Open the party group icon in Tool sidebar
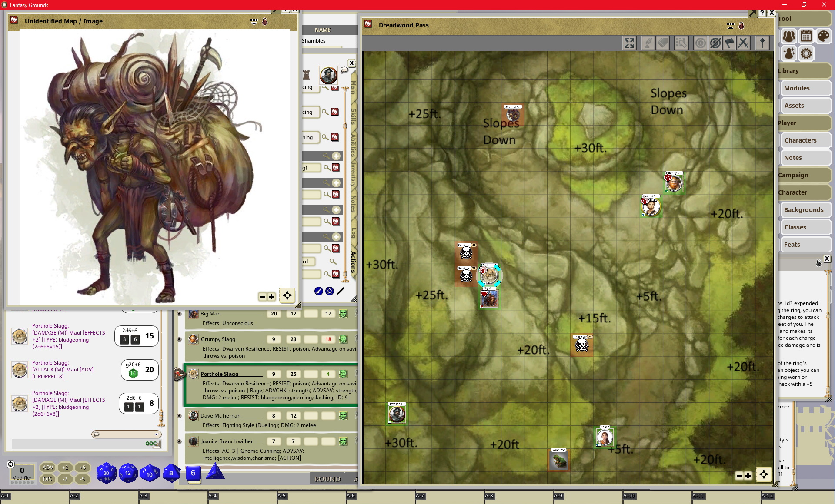The height and width of the screenshot is (504, 835). pos(789,36)
